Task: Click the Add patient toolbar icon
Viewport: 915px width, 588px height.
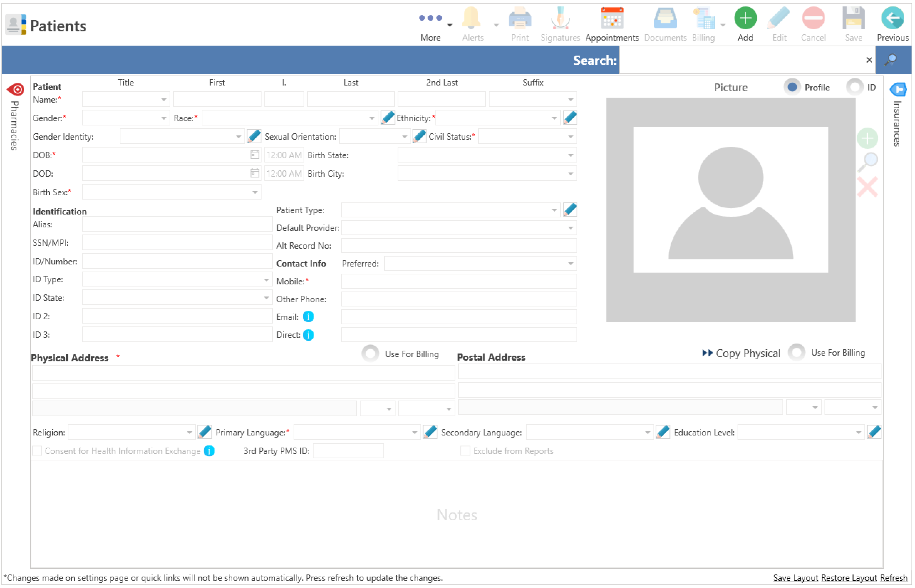Action: (745, 18)
